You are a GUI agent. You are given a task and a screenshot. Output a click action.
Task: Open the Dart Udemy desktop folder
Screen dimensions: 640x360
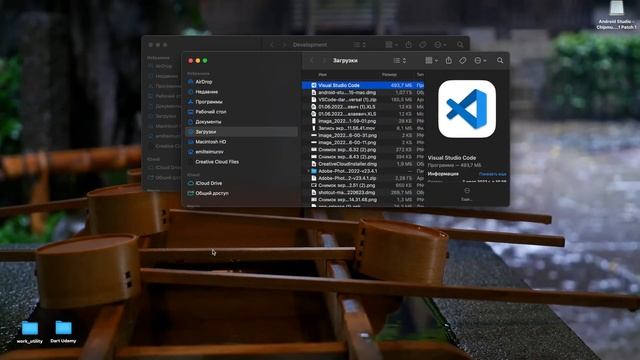coord(63,332)
